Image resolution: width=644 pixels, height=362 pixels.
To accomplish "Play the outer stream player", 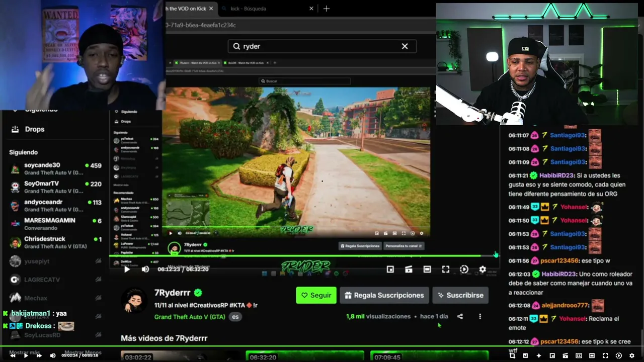I will (26, 355).
